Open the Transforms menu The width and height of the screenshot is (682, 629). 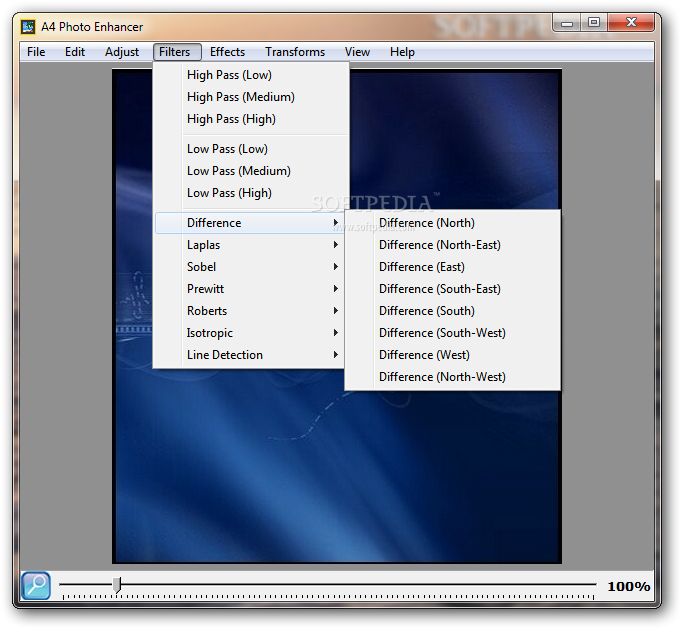click(x=295, y=52)
